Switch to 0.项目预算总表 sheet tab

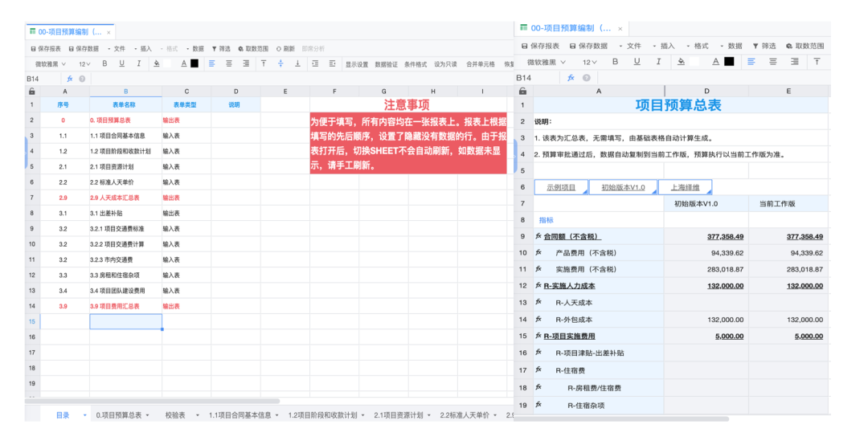click(118, 415)
